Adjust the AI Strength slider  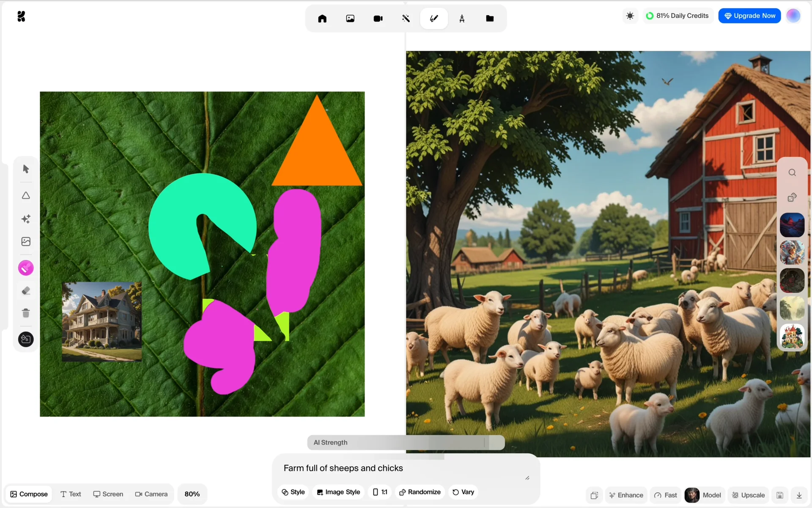tap(485, 442)
